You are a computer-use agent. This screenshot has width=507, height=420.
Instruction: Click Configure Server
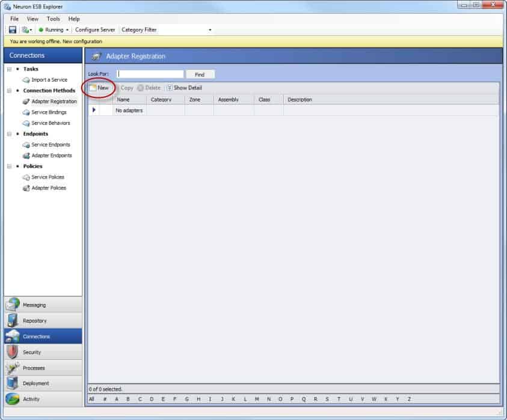(x=95, y=29)
